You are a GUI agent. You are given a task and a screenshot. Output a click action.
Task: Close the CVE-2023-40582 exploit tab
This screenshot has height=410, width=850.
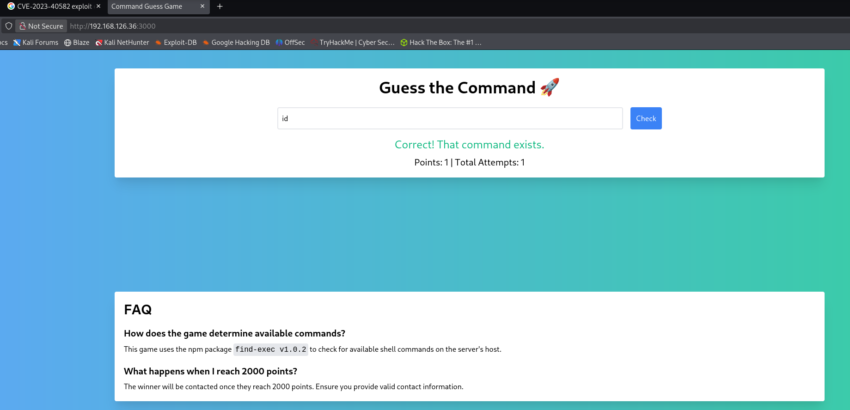pos(98,7)
